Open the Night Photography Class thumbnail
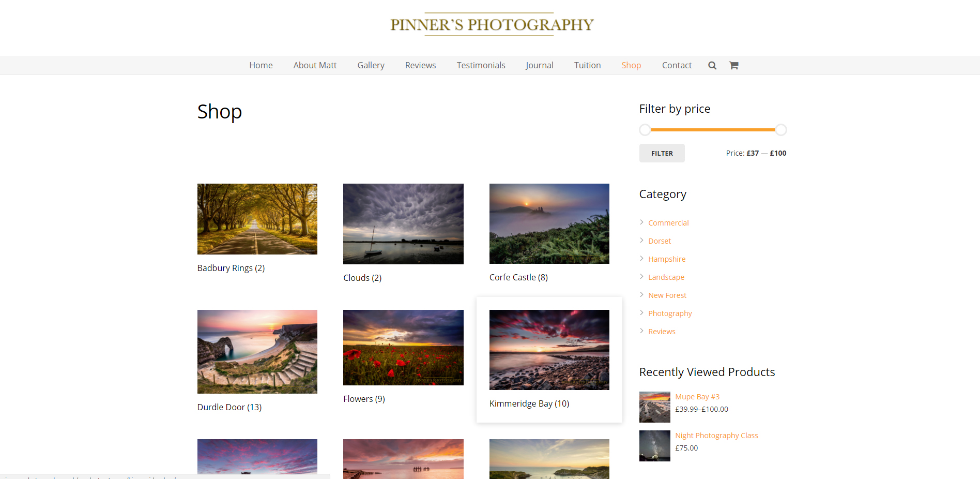 point(655,446)
